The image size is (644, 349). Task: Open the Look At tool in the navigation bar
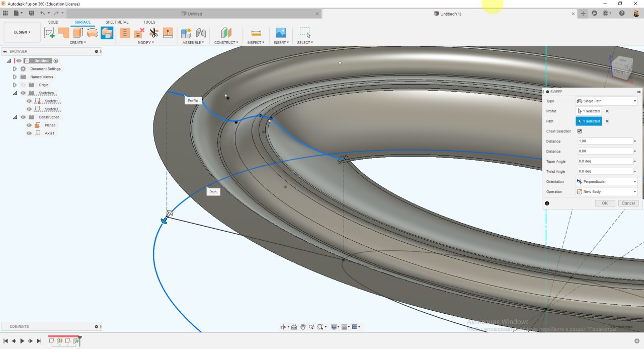[294, 327]
